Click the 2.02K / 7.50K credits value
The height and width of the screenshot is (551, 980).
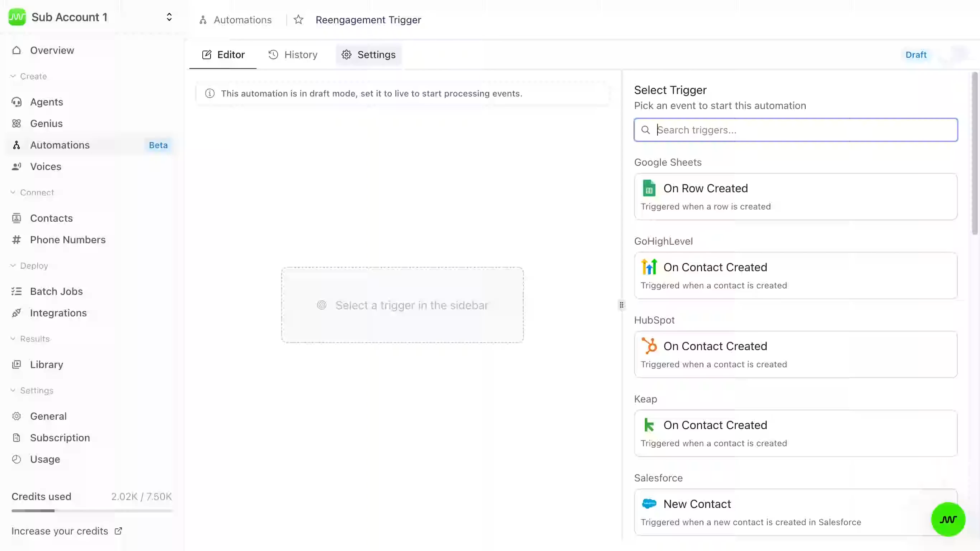[x=141, y=496]
